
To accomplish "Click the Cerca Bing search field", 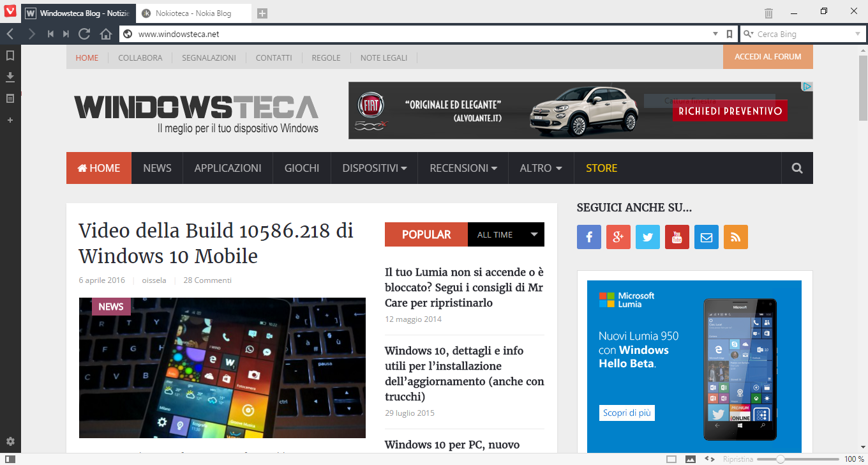I will (804, 34).
